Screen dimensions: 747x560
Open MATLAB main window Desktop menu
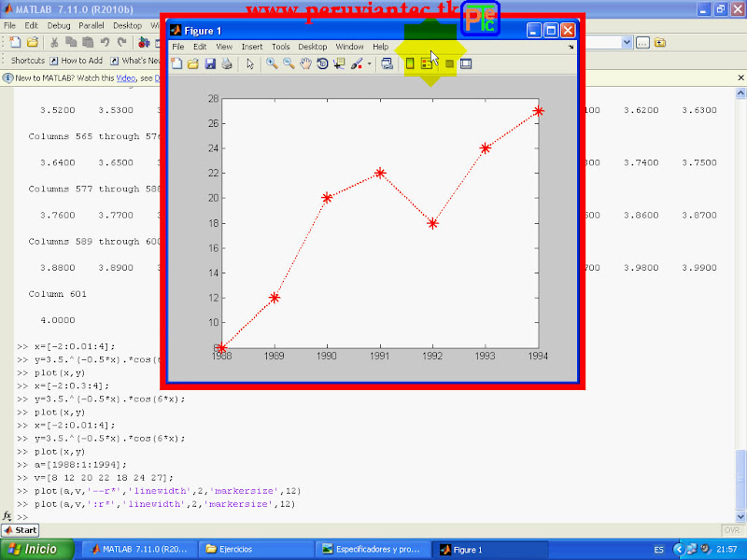pyautogui.click(x=127, y=26)
